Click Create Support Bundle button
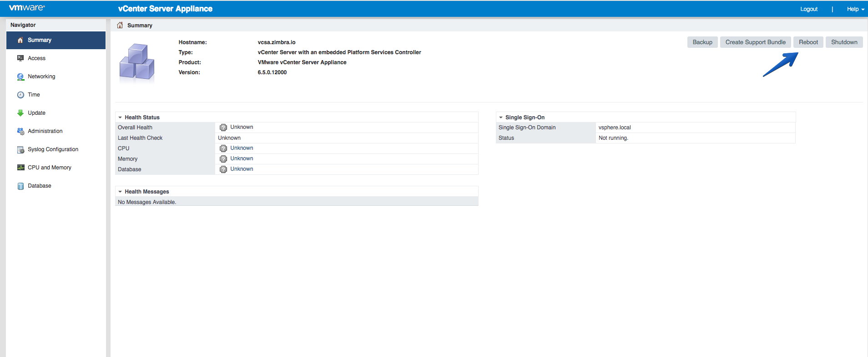 [756, 42]
